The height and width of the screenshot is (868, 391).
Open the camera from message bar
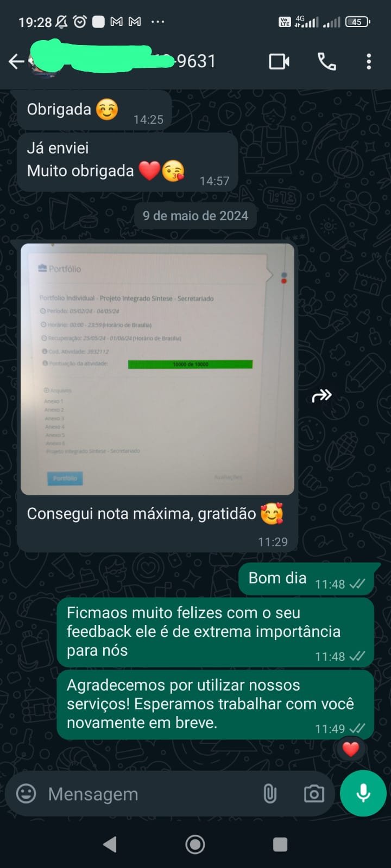pos(314,794)
